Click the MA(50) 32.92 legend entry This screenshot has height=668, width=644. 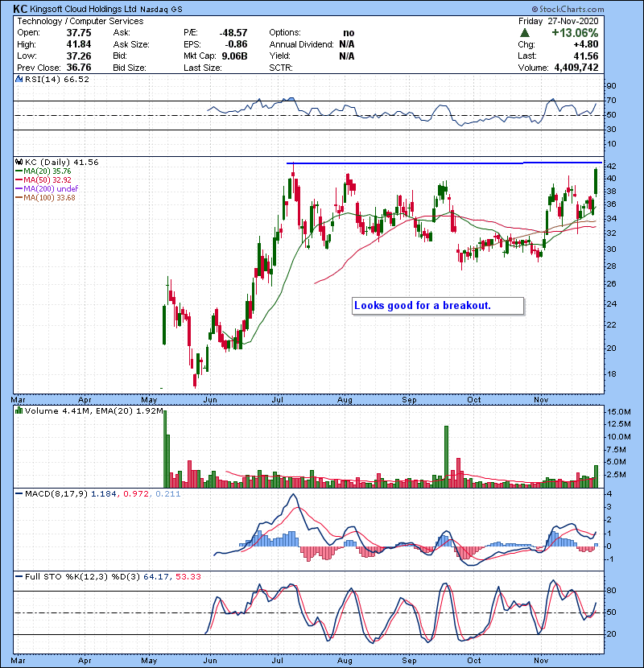pyautogui.click(x=43, y=180)
